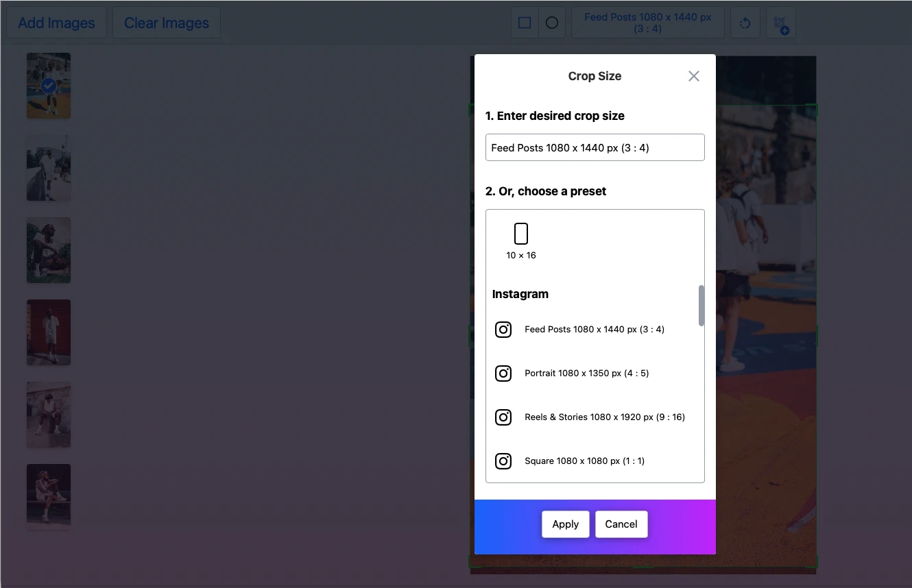The width and height of the screenshot is (912, 588).
Task: Close the Crop Size dialog
Action: (694, 76)
